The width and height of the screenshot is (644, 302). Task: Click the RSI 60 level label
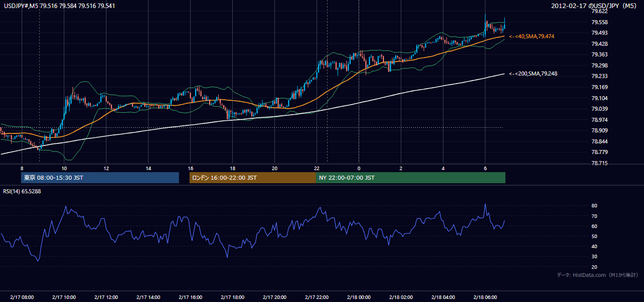pyautogui.click(x=594, y=226)
